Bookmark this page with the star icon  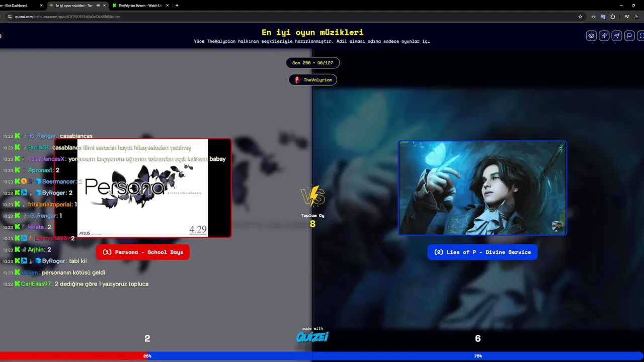point(580,17)
